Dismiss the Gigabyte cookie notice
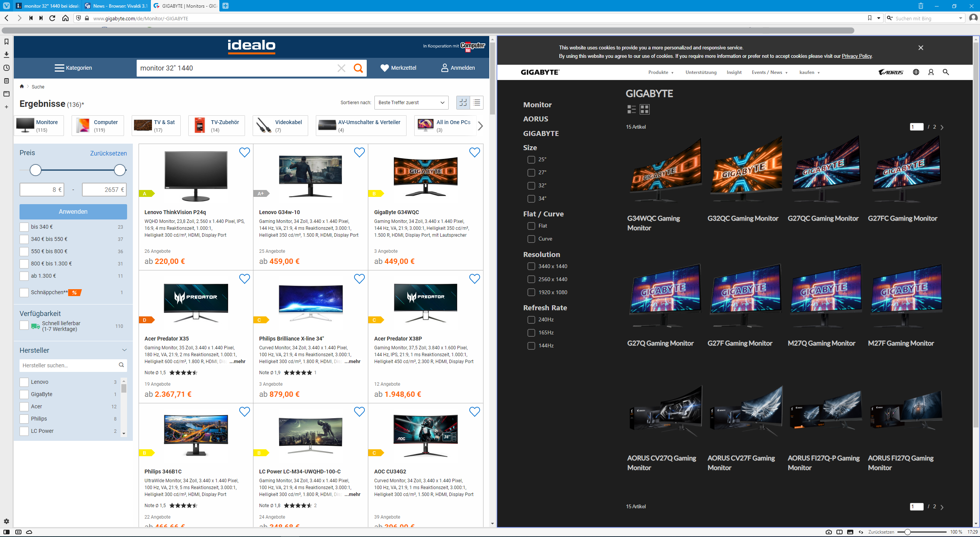This screenshot has width=980, height=537. (x=921, y=48)
